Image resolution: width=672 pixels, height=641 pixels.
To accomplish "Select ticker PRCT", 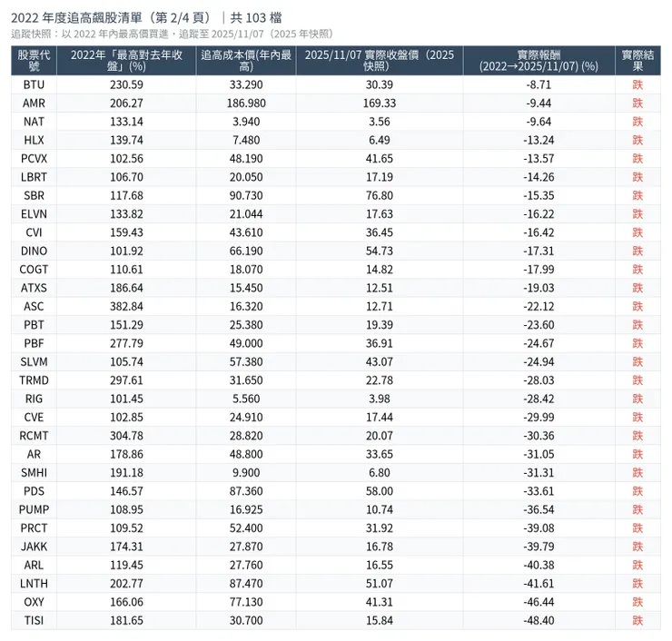I will tap(34, 528).
